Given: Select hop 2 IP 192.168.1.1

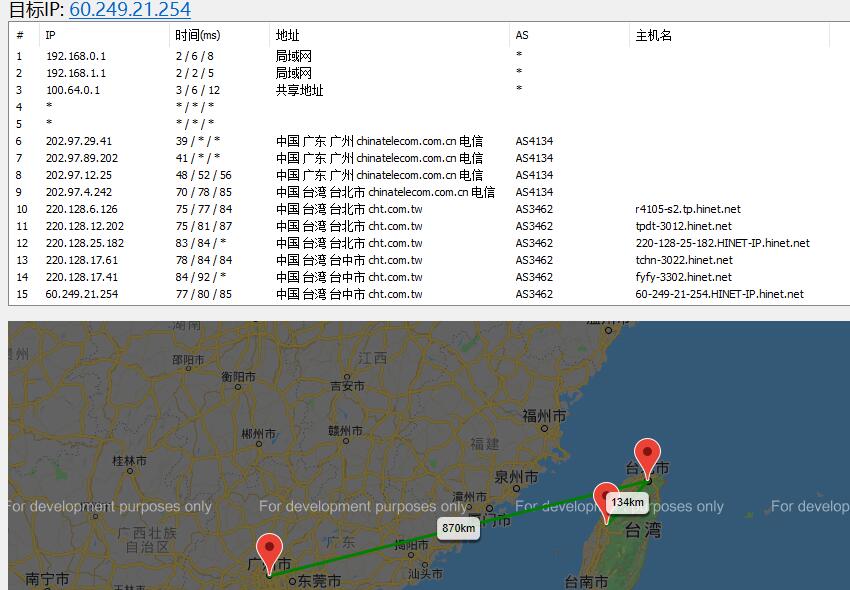Looking at the screenshot, I should click(76, 73).
